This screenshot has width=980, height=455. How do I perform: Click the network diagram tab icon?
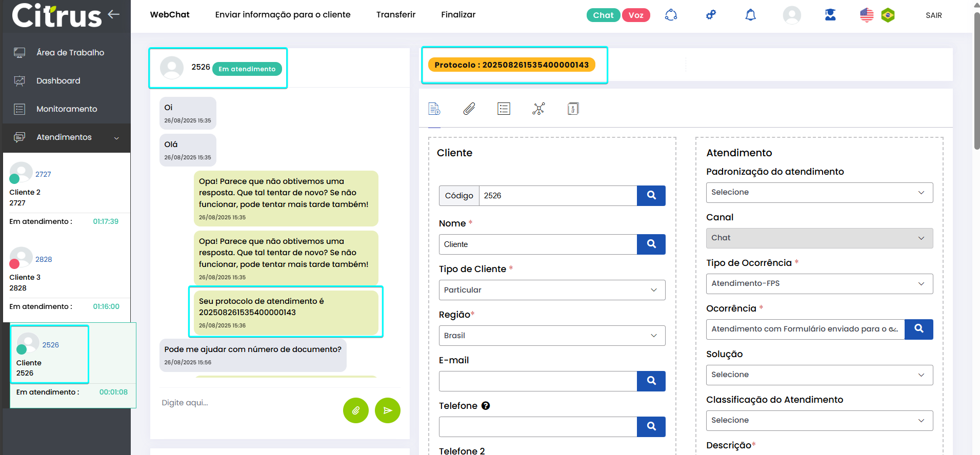(538, 109)
